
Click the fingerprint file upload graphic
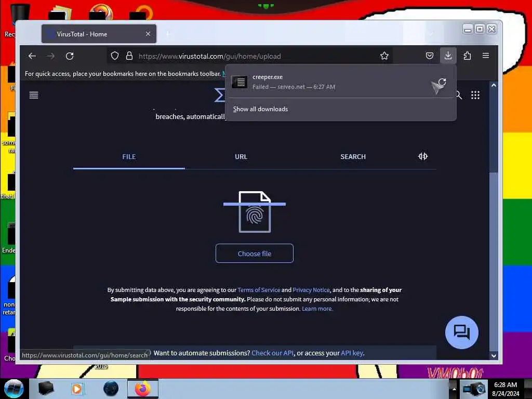pos(255,212)
